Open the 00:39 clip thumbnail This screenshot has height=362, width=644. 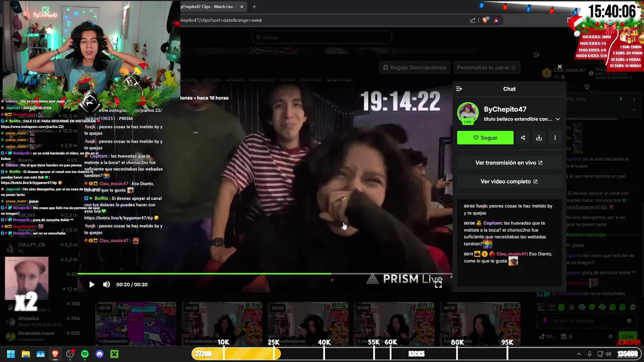pos(222,323)
